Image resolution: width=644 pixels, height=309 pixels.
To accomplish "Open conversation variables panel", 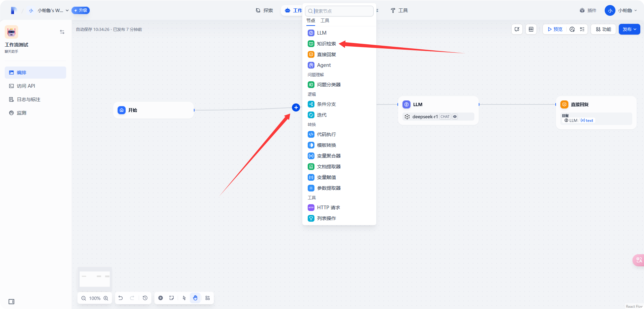I will pyautogui.click(x=517, y=29).
